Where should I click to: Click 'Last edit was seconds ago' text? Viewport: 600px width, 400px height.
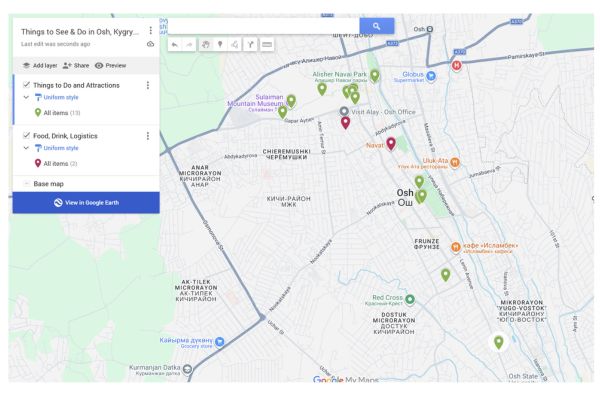[x=56, y=44]
